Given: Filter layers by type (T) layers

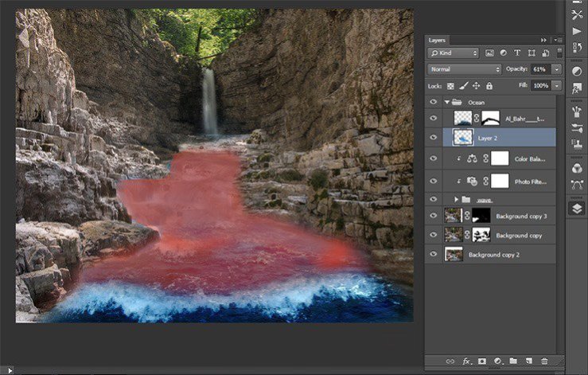Looking at the screenshot, I should coord(517,53).
